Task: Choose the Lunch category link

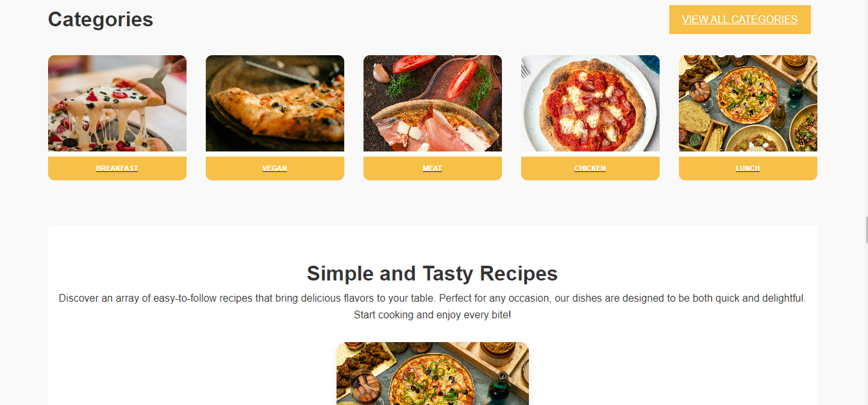Action: pyautogui.click(x=747, y=168)
